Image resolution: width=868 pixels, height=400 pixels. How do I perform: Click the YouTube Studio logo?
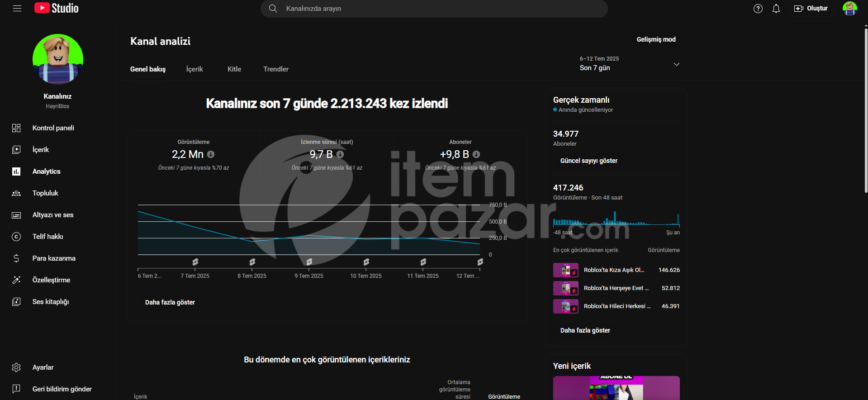pyautogui.click(x=57, y=8)
